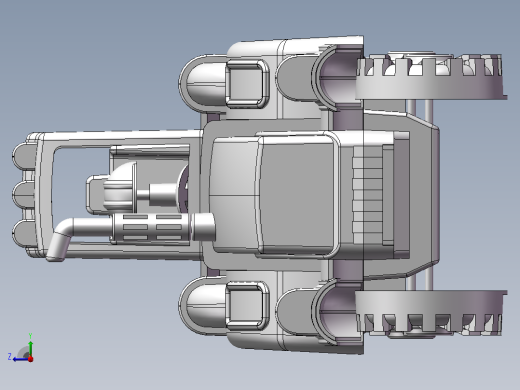520x390 pixels.
Task: Click the blue Z axis arrow of the triad
Action: click(x=20, y=359)
